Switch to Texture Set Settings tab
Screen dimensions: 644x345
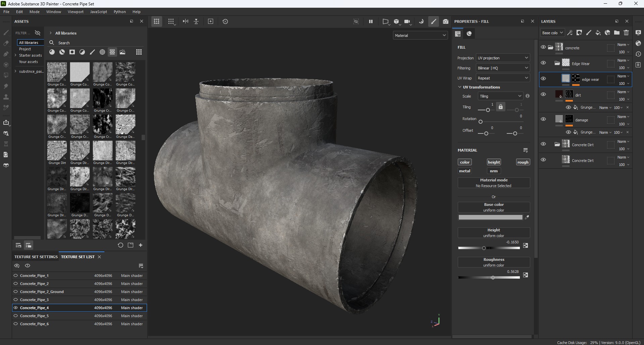click(x=36, y=257)
